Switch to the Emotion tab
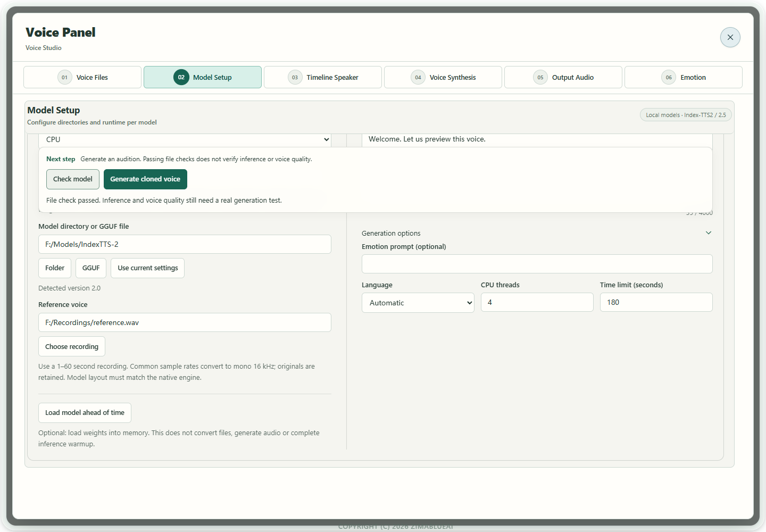Viewport: 766px width, 532px height. point(684,77)
